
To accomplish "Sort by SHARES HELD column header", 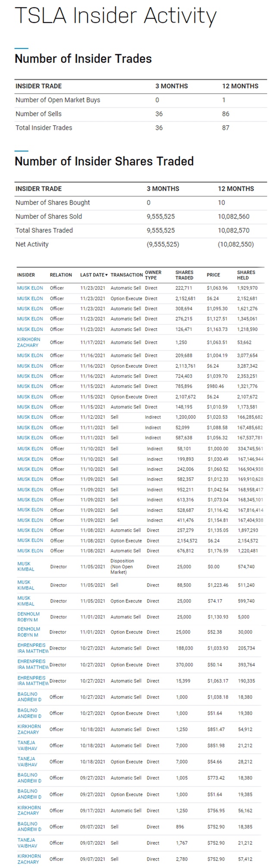I will pos(246,275).
